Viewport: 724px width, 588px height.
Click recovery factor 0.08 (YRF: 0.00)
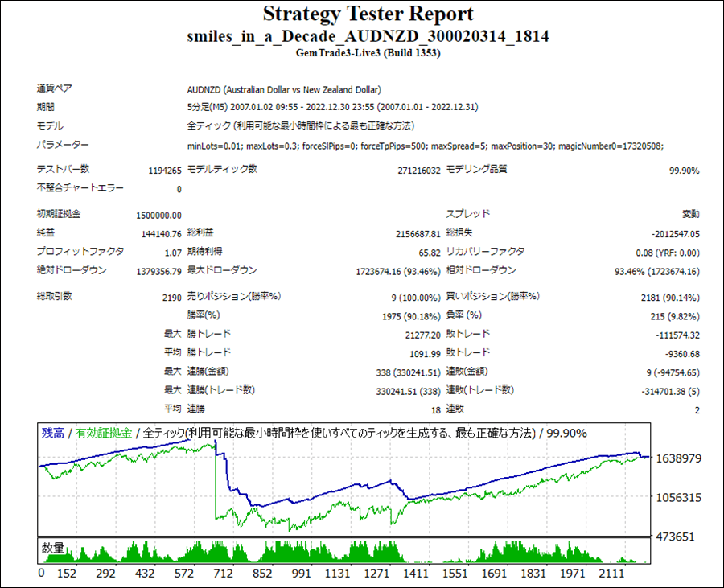[668, 253]
